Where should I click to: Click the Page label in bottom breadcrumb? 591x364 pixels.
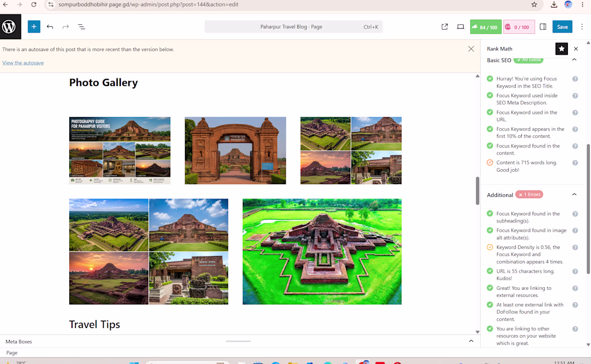click(12, 353)
